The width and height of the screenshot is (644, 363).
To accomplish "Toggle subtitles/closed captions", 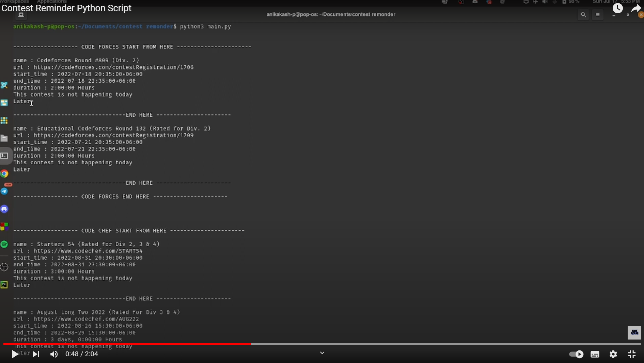I will pos(595,354).
